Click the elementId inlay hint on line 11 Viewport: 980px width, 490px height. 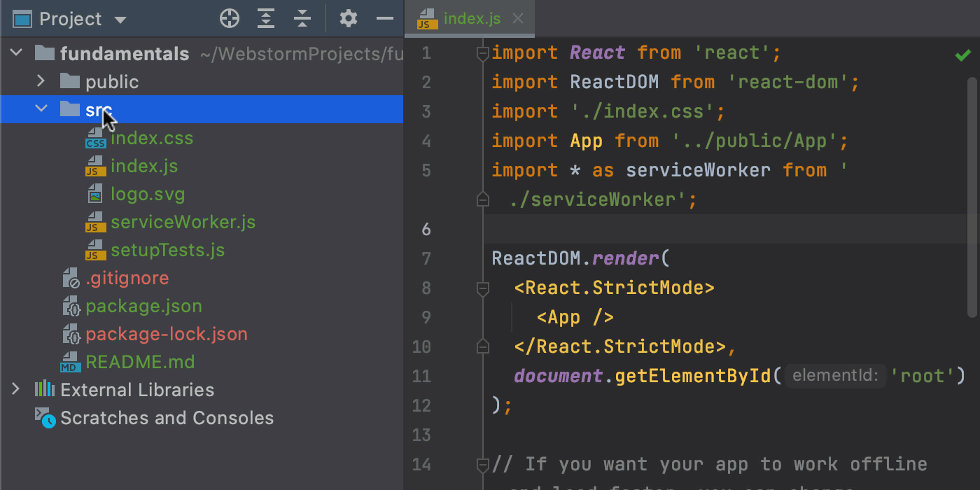click(835, 376)
